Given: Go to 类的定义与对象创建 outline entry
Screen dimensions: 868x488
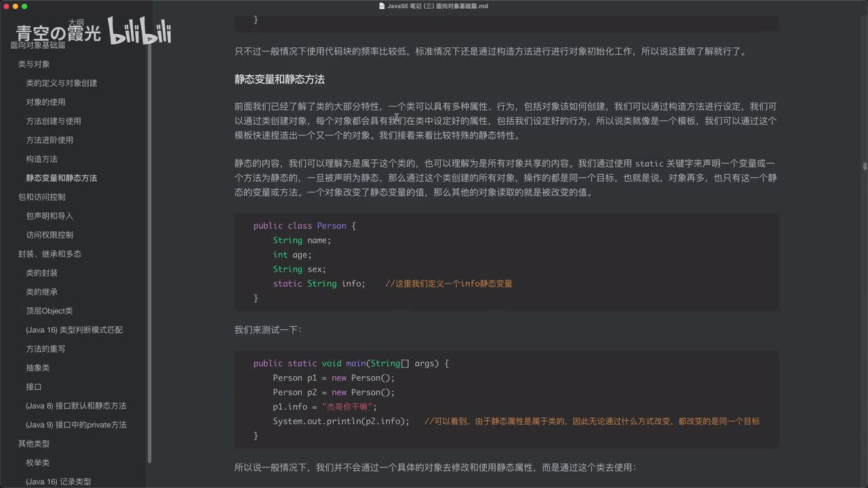Looking at the screenshot, I should (62, 83).
